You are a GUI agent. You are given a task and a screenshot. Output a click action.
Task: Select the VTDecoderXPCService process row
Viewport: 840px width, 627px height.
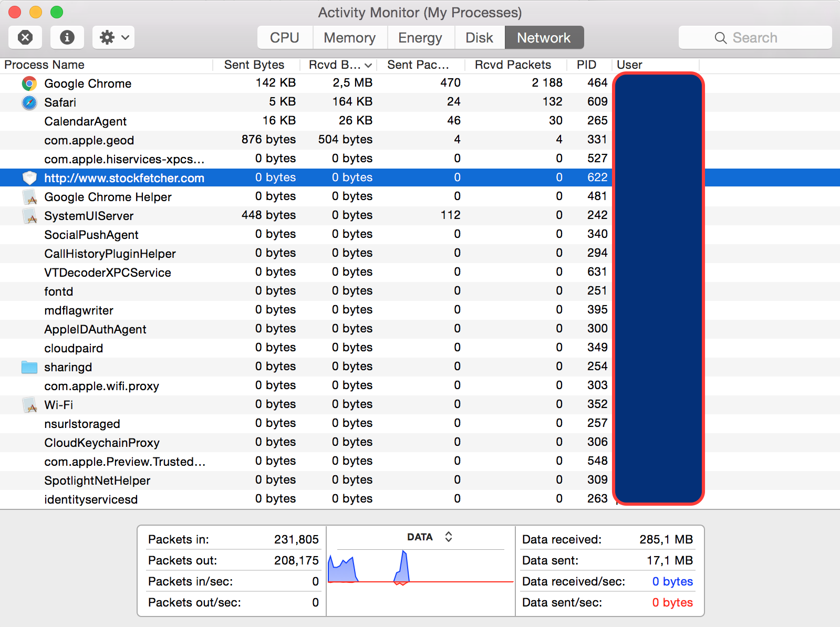[x=420, y=273]
